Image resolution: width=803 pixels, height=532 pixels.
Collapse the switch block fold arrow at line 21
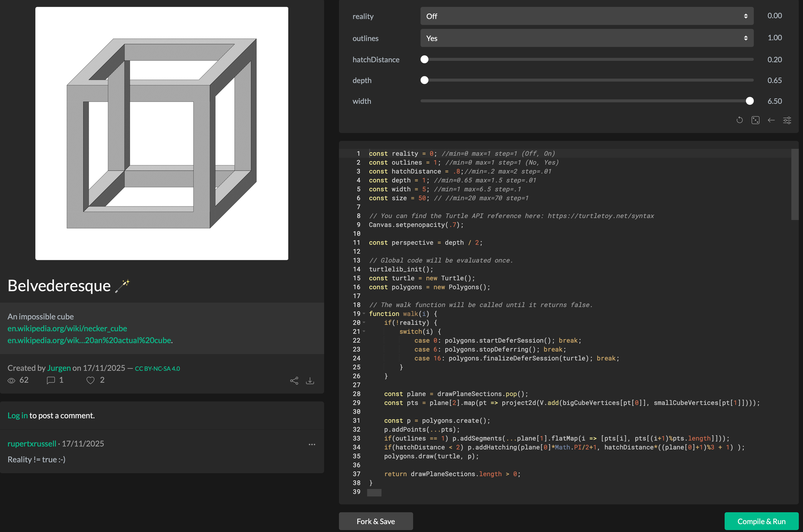point(364,332)
